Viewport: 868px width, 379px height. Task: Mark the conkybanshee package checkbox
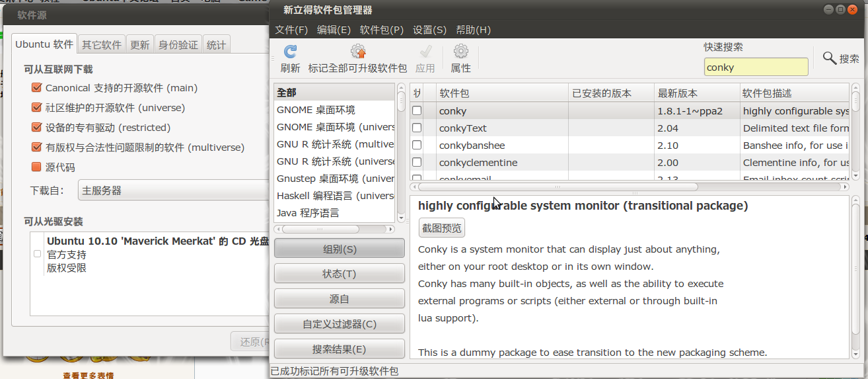(x=417, y=146)
